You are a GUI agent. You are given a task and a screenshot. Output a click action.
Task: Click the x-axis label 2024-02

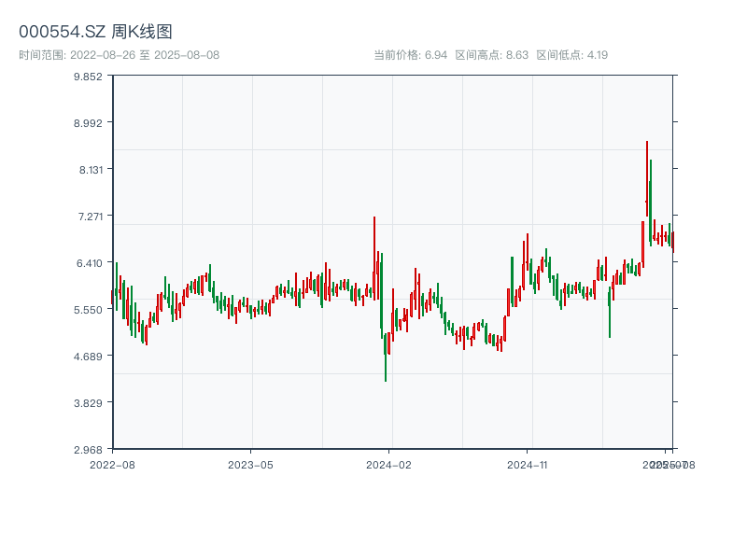[x=388, y=465]
